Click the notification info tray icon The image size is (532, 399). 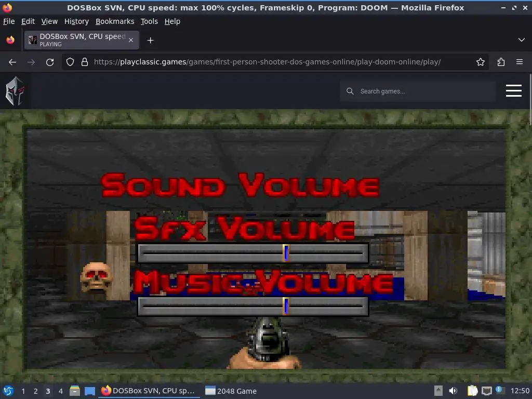(500, 390)
